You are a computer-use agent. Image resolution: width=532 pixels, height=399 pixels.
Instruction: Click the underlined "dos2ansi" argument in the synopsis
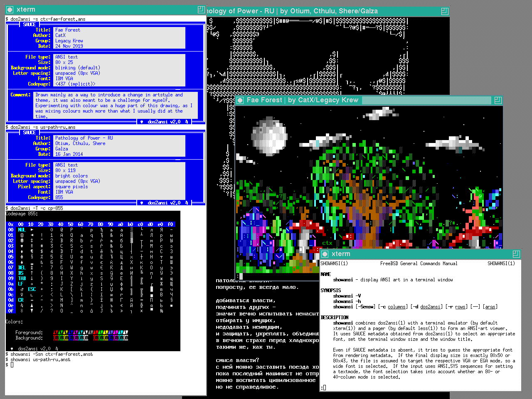coord(430,307)
